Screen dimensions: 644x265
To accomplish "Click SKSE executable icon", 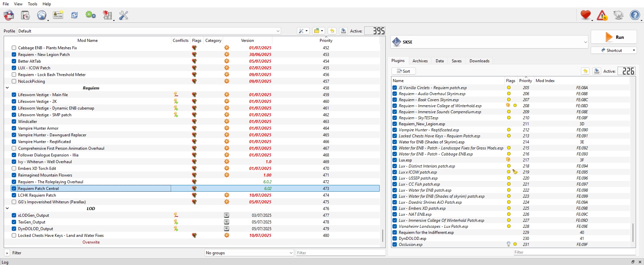I will 396,42.
